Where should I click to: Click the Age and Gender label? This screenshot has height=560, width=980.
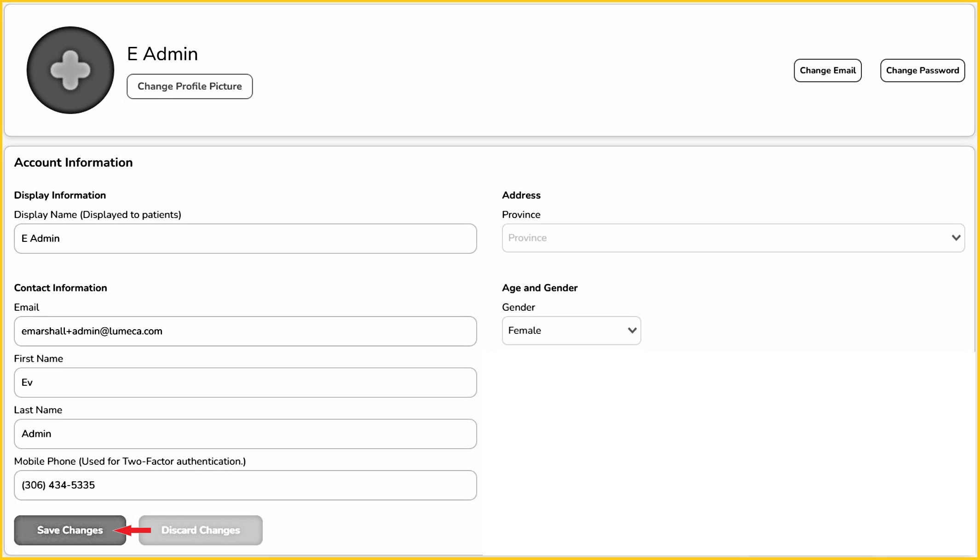pos(539,288)
